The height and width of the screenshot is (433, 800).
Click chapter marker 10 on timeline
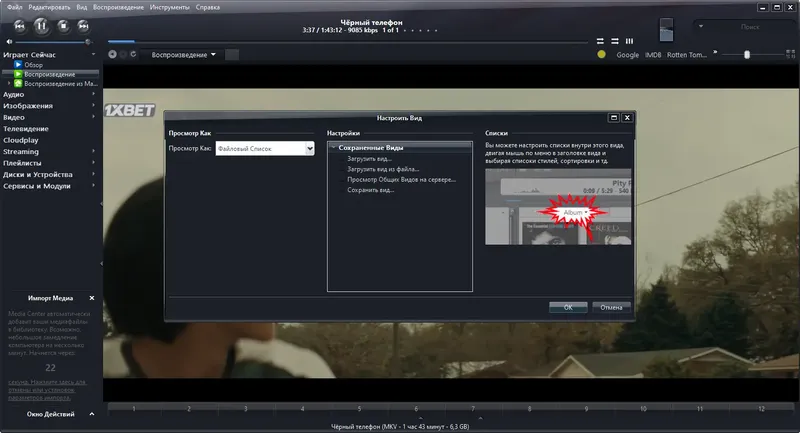tap(643, 409)
